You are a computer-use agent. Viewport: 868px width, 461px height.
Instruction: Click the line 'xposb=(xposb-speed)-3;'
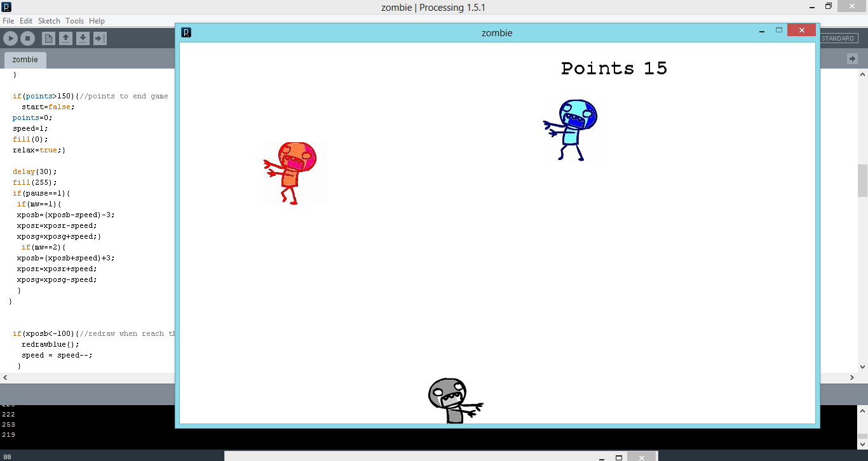pyautogui.click(x=66, y=215)
